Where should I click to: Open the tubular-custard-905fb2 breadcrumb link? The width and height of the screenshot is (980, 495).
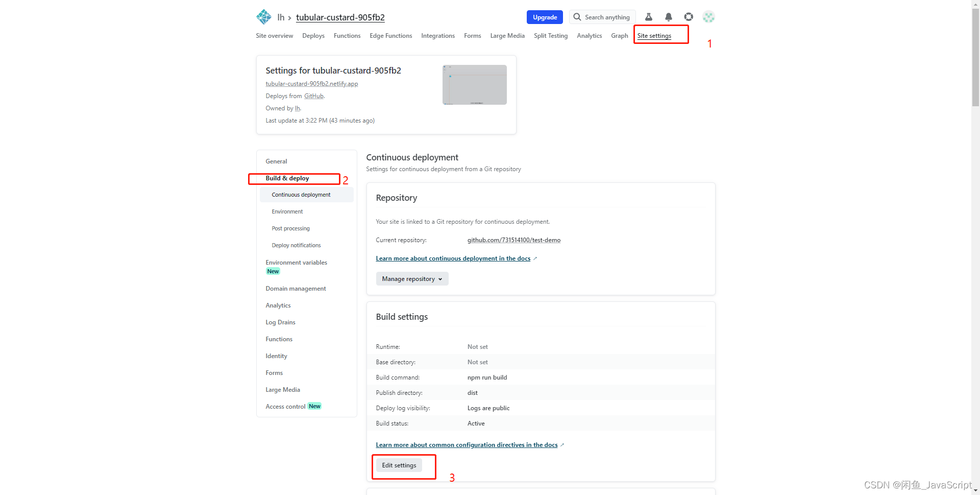(340, 17)
